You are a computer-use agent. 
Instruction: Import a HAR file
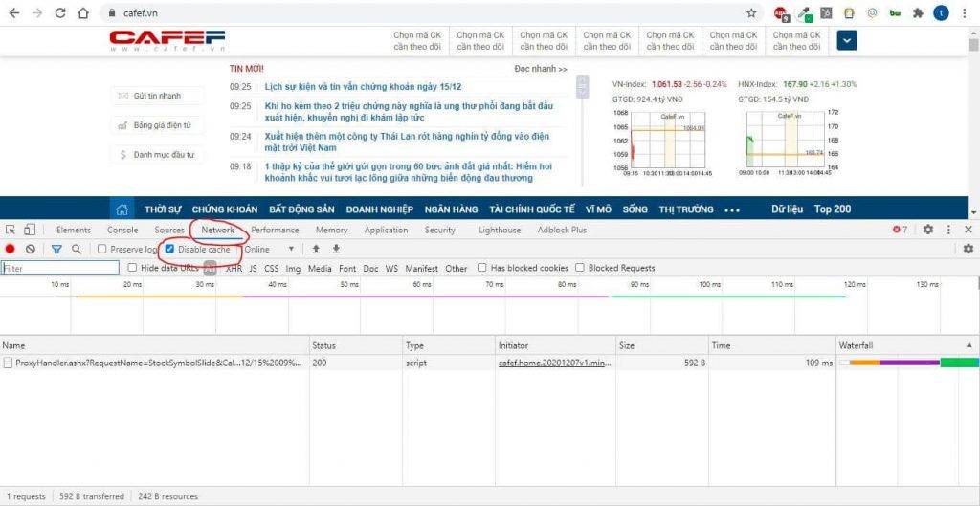pos(316,250)
